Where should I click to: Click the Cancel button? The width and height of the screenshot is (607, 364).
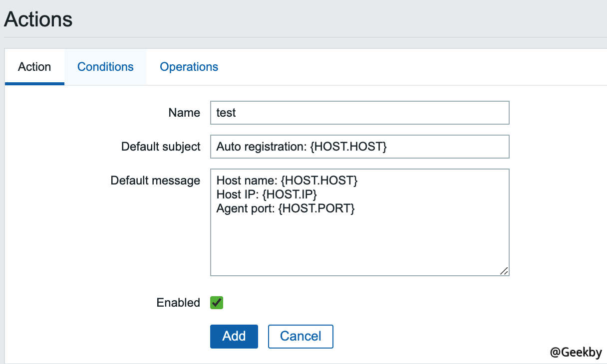[x=301, y=336]
